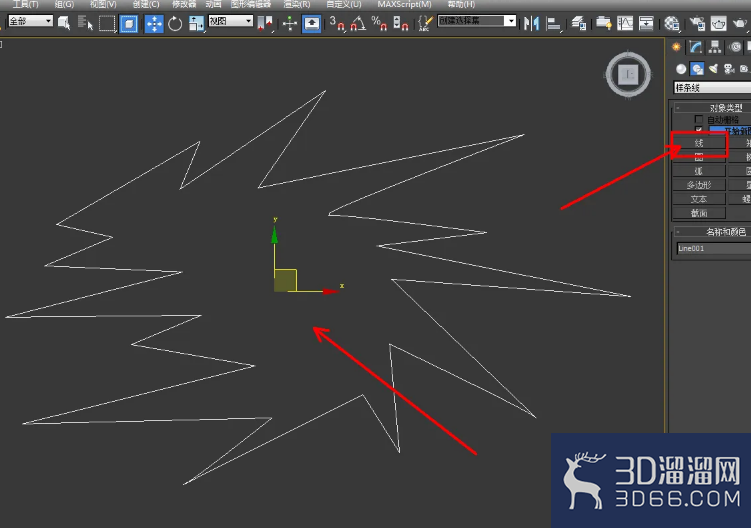The height and width of the screenshot is (528, 751).
Task: Toggle Percent Snap
Action: 379,23
